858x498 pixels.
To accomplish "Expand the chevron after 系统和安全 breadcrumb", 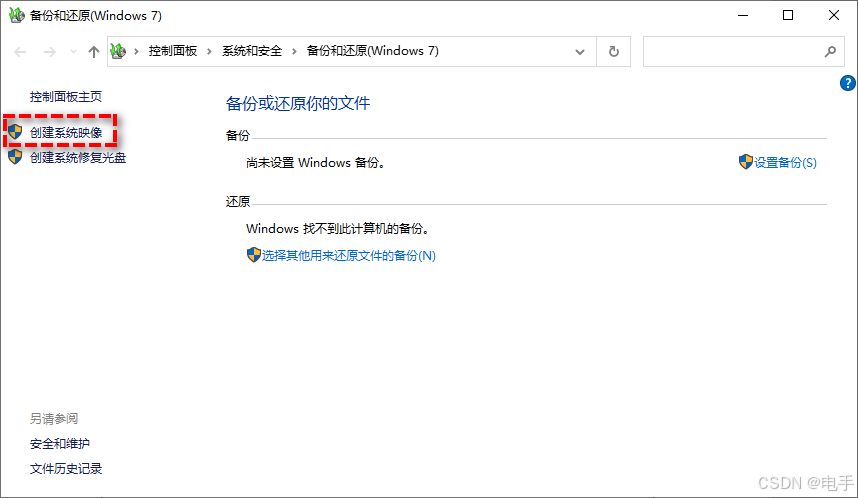I will (296, 51).
